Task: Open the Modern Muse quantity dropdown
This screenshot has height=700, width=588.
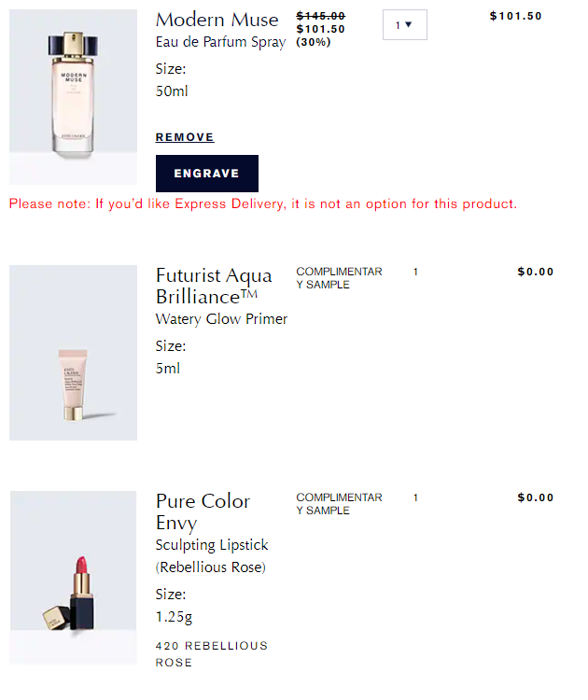Action: [x=404, y=25]
